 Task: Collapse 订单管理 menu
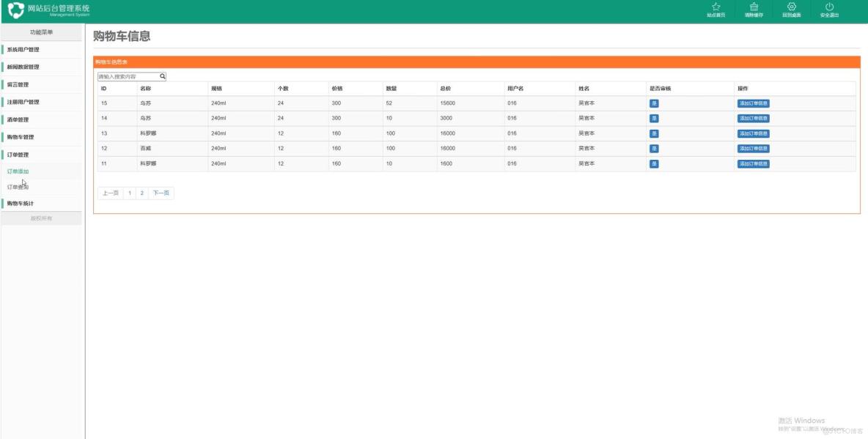42,155
